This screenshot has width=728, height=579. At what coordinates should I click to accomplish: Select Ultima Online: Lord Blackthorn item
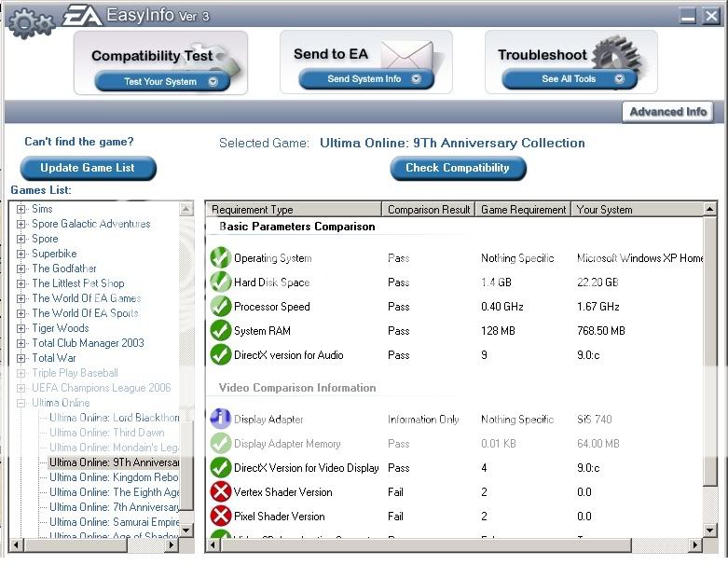coord(115,418)
